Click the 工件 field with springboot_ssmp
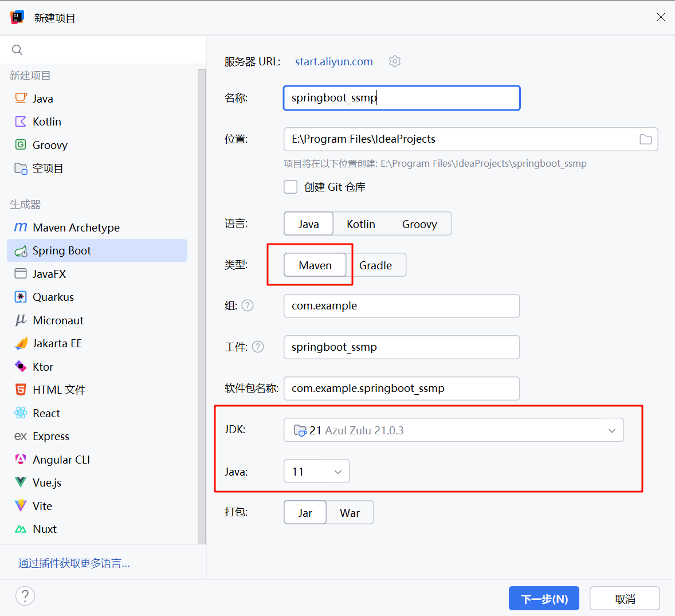Image resolution: width=675 pixels, height=616 pixels. pyautogui.click(x=402, y=347)
